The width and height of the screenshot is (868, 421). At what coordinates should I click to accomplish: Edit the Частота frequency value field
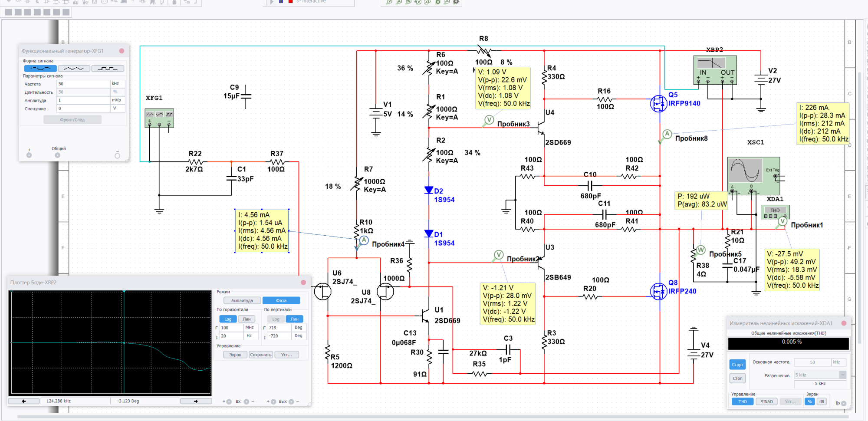[83, 84]
